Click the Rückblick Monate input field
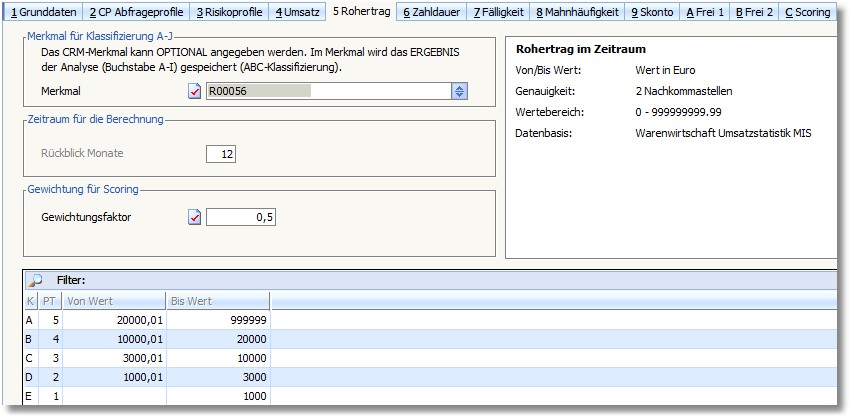Viewport: 851px width, 419px height. 221,154
